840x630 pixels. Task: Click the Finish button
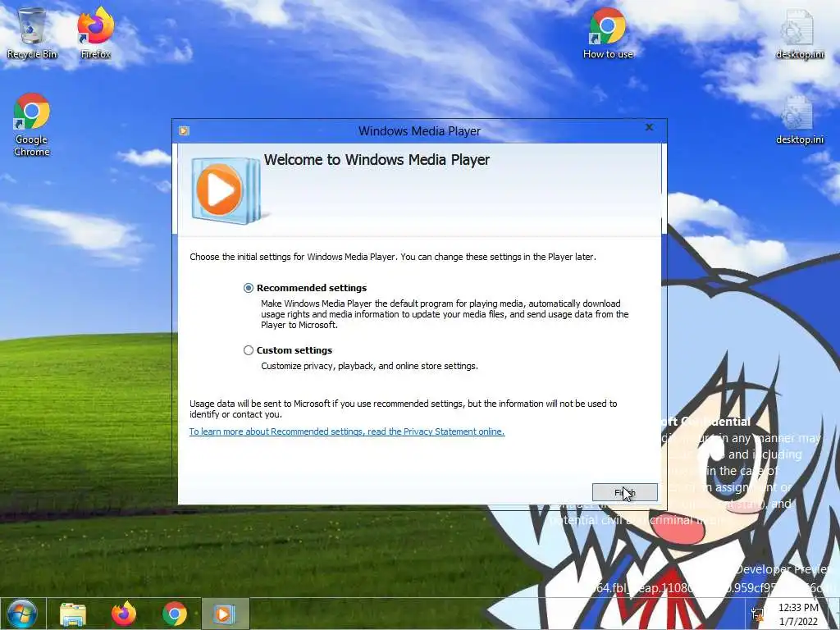pos(624,492)
